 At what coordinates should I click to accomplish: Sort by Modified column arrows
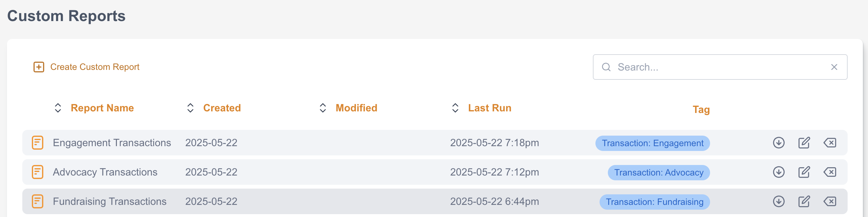tap(323, 108)
